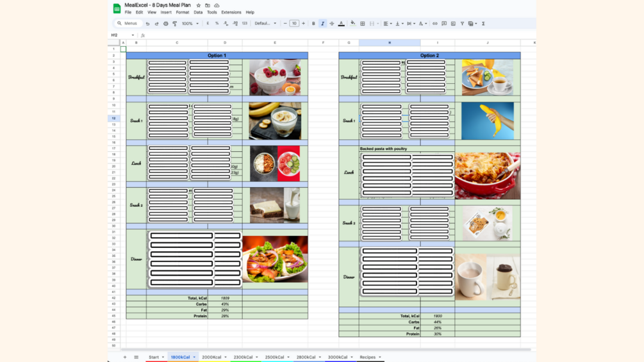Insert a comment

444,24
